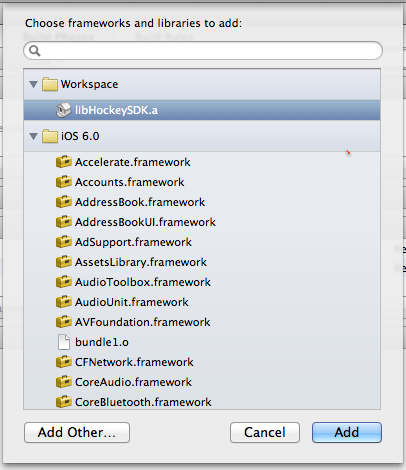Screen dimensions: 406x470
Task: Click the CoreBluetooth.framework toolbox icon
Action: pos(64,402)
